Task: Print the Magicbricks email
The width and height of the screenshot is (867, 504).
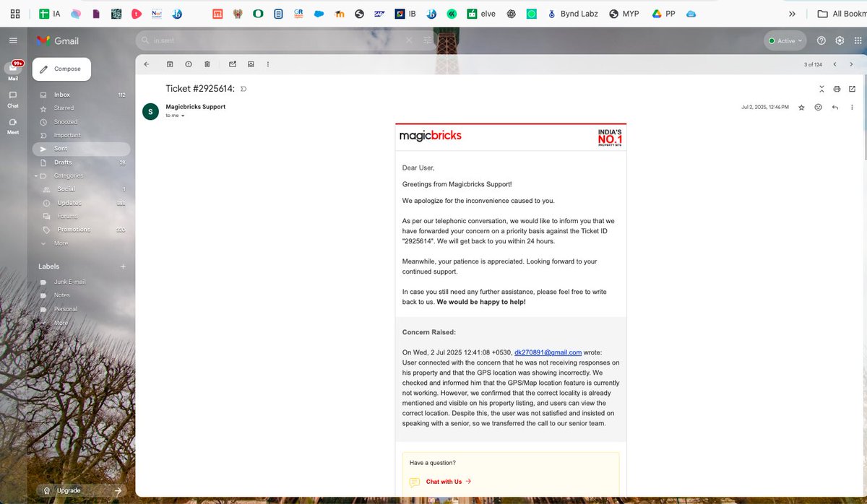Action: pyautogui.click(x=837, y=88)
